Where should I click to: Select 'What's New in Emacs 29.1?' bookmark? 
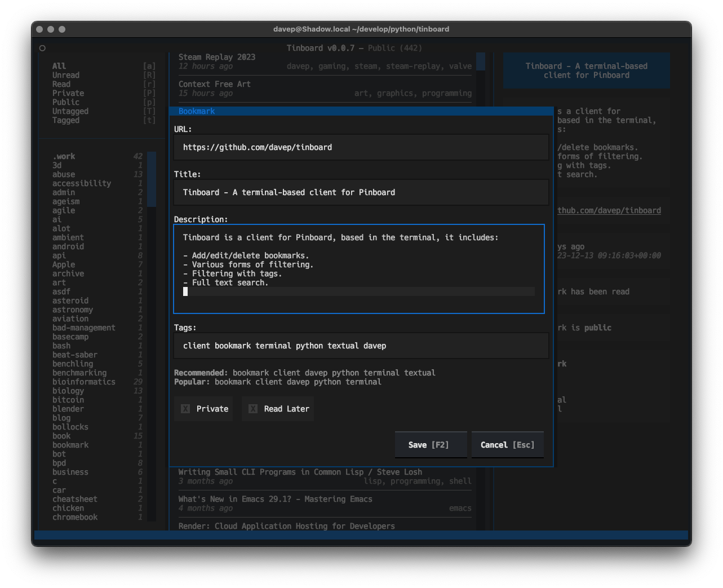coord(325,503)
